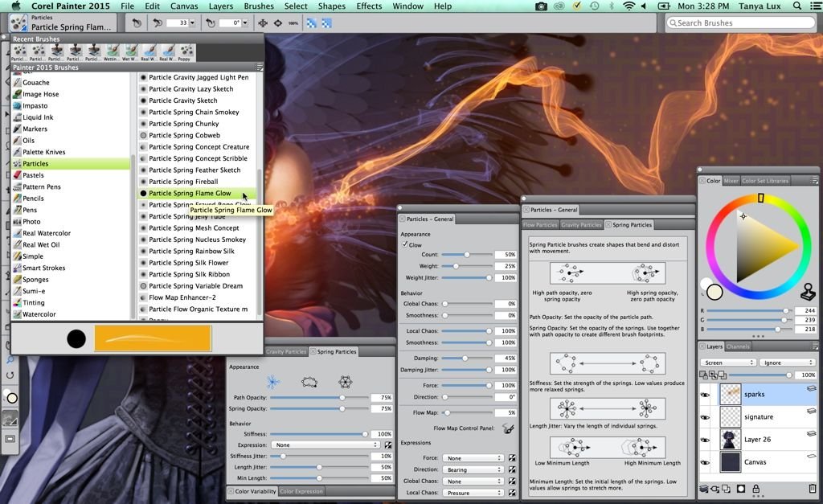Open the Effects menu in the menu bar
The image size is (823, 504).
click(x=368, y=6)
